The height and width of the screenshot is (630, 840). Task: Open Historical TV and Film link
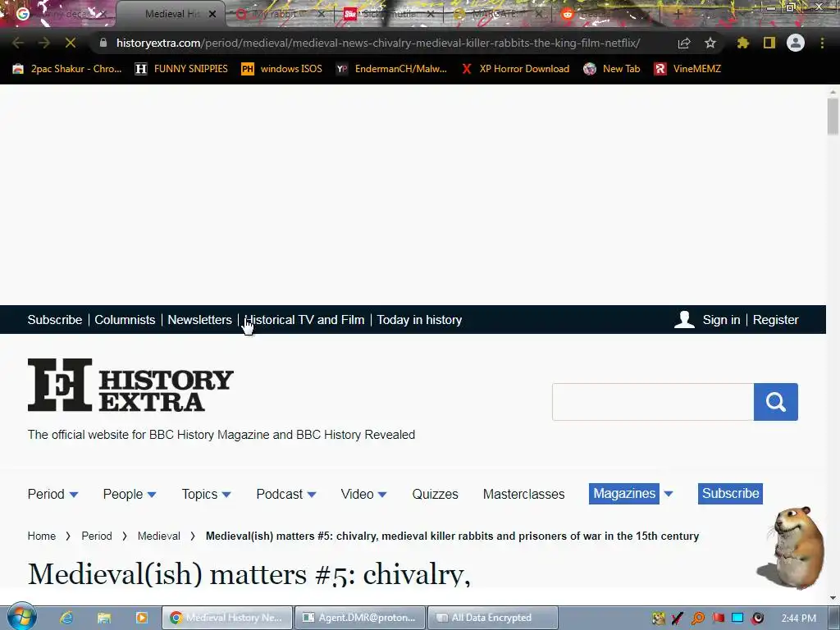(x=304, y=320)
